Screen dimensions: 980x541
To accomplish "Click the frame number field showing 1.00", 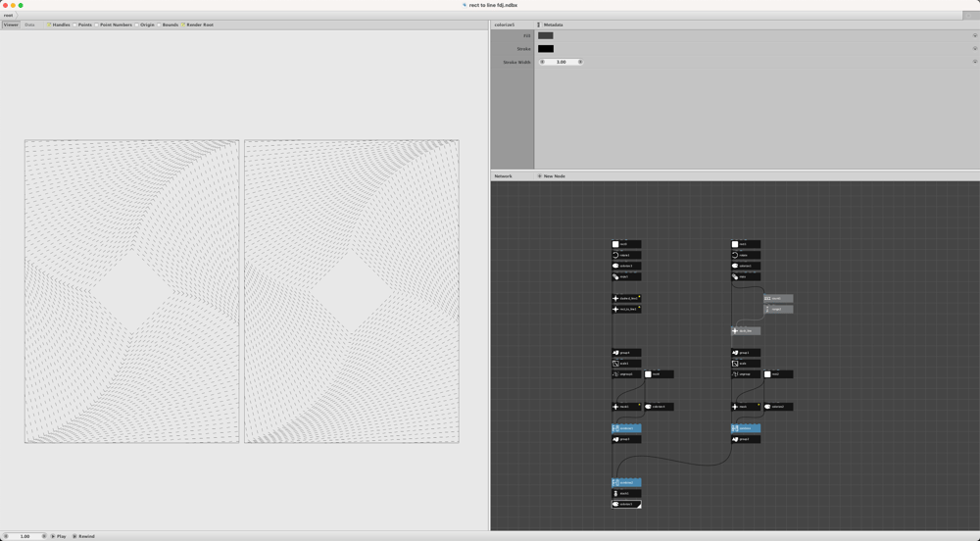I will pos(25,536).
